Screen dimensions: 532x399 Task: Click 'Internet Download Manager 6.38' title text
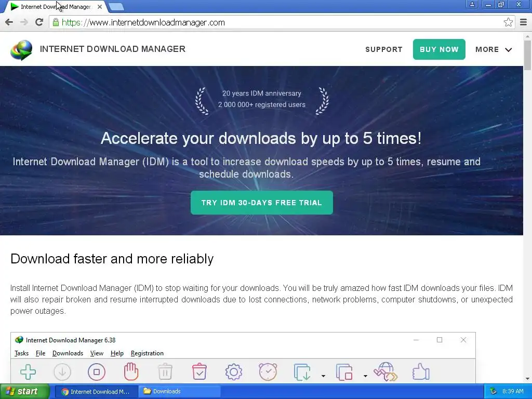pyautogui.click(x=71, y=340)
